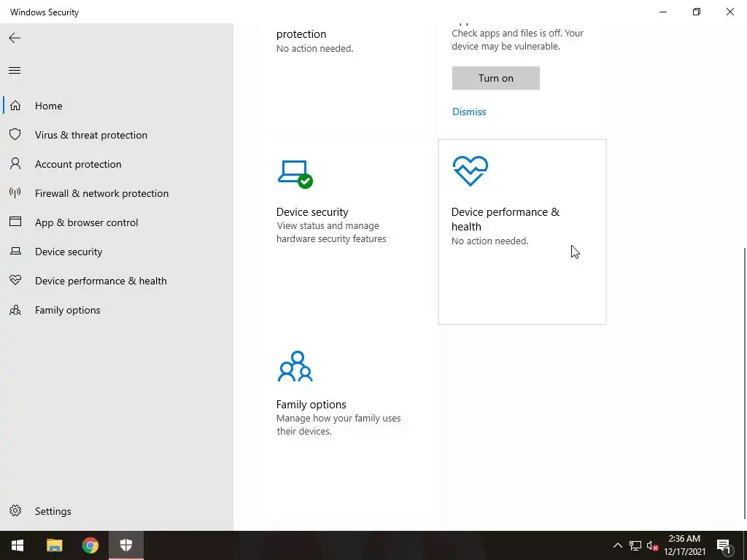The height and width of the screenshot is (560, 747).
Task: Click the network status tray icon
Action: [635, 545]
